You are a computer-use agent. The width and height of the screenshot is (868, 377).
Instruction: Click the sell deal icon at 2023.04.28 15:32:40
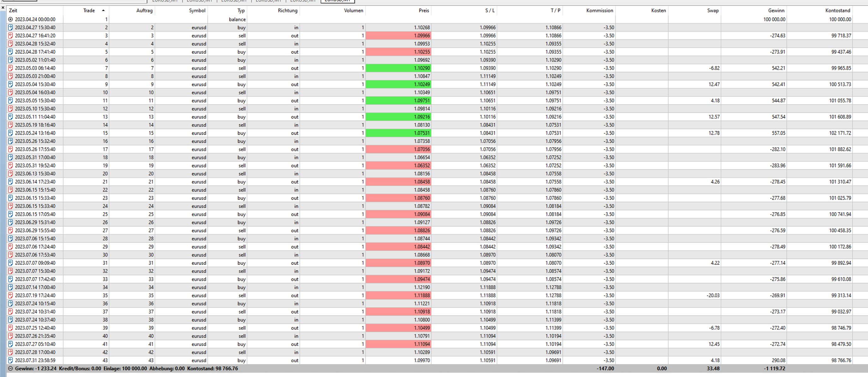tap(10, 44)
